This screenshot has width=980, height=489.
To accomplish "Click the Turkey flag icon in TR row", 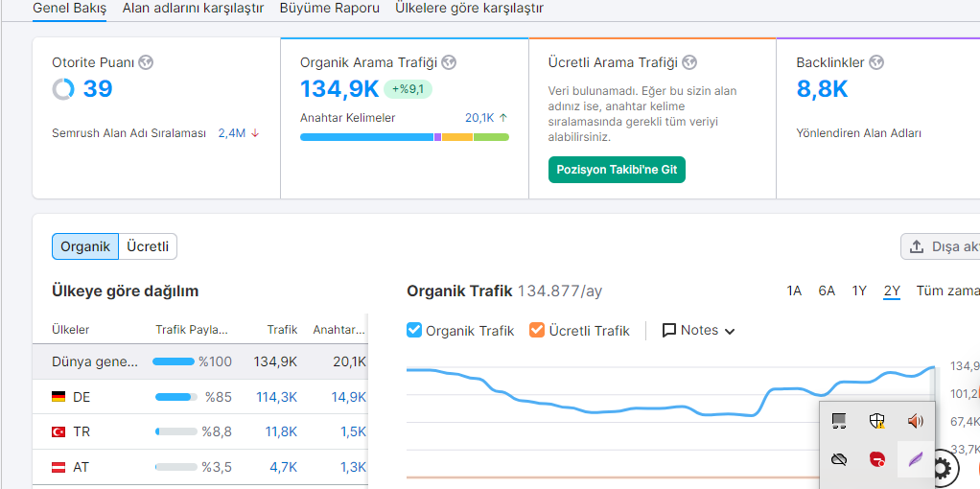I will click(58, 431).
